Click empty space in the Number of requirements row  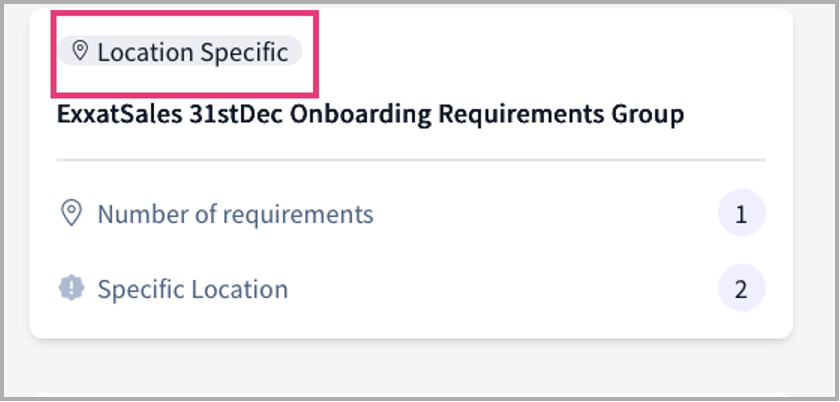pyautogui.click(x=540, y=214)
